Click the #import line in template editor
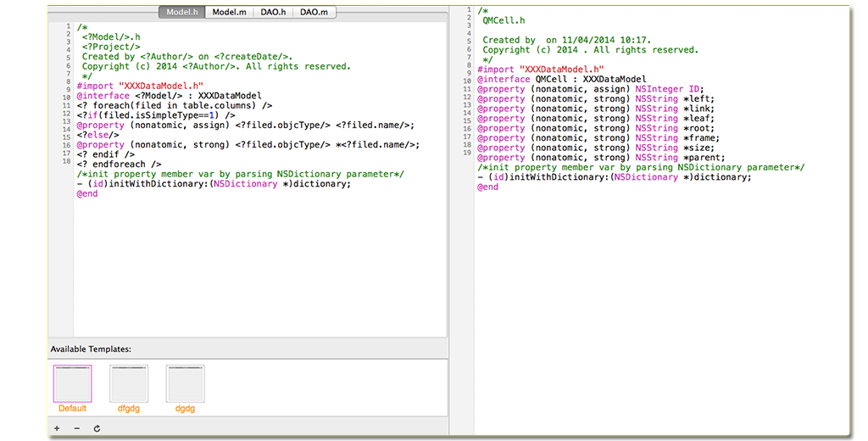This screenshot has height=441, width=868. (140, 86)
